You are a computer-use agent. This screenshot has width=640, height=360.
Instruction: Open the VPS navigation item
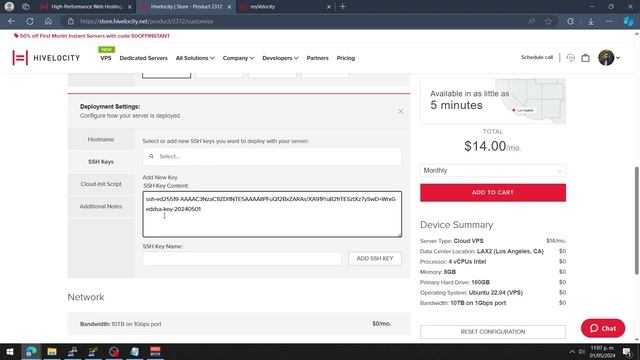pos(106,58)
